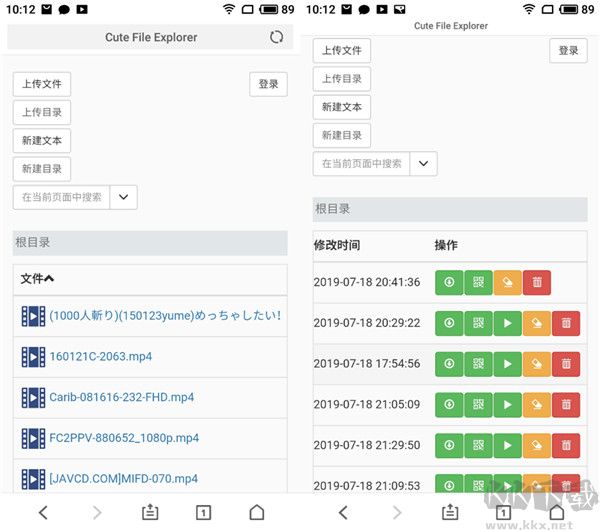Image resolution: width=600 pixels, height=532 pixels.
Task: Tap share icon in right browser bar
Action: (450, 512)
